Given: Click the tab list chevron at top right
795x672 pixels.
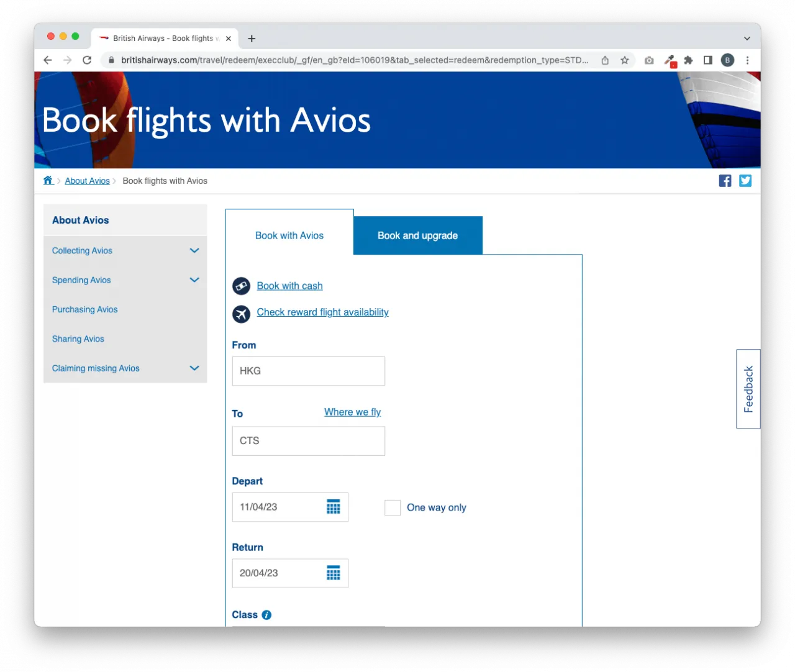Looking at the screenshot, I should click(x=747, y=39).
